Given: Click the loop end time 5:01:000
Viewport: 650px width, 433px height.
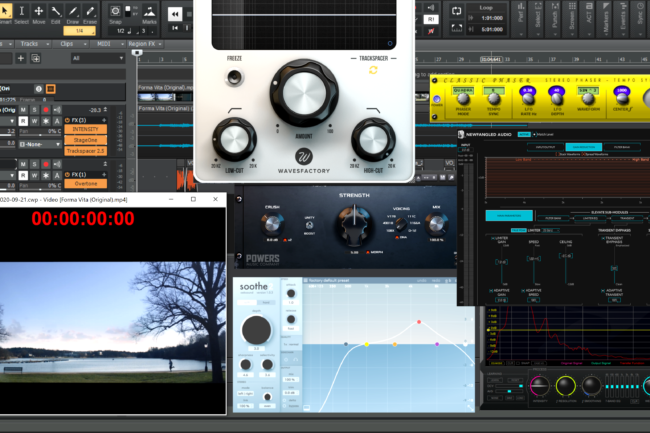Looking at the screenshot, I should click(492, 29).
